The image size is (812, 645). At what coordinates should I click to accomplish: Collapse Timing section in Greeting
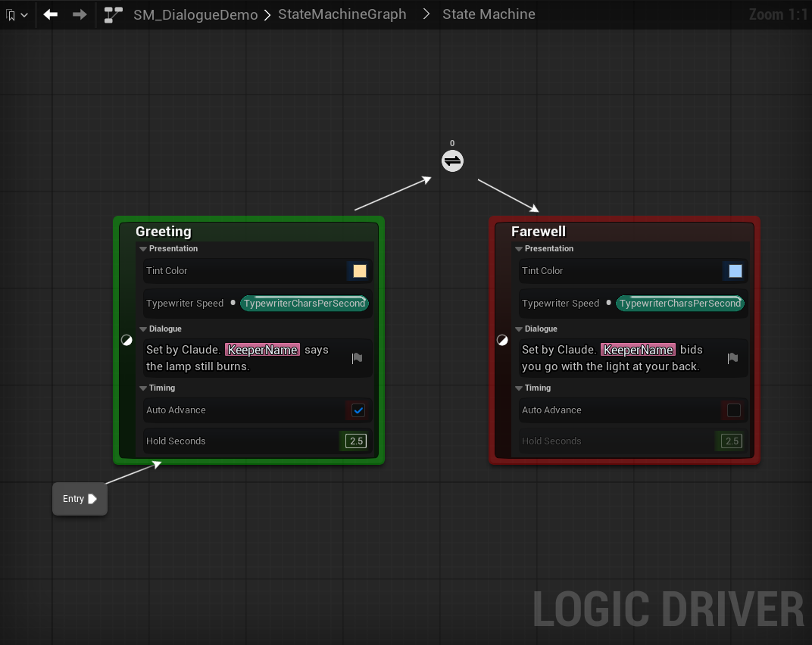(143, 388)
